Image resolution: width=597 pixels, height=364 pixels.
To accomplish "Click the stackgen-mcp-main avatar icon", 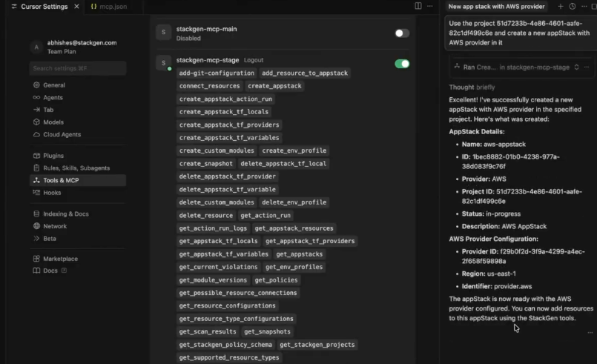I will coord(164,32).
